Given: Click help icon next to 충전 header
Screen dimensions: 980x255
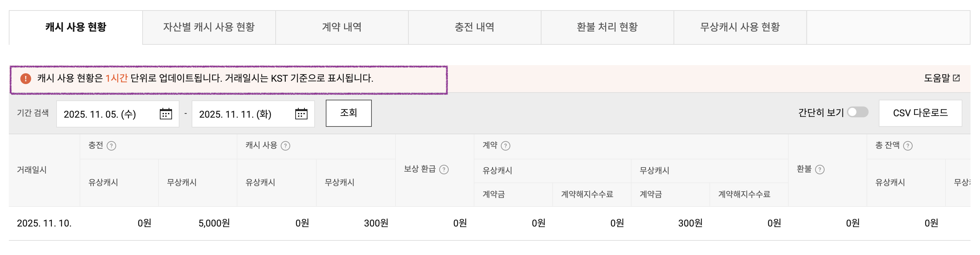Looking at the screenshot, I should pyautogui.click(x=111, y=146).
